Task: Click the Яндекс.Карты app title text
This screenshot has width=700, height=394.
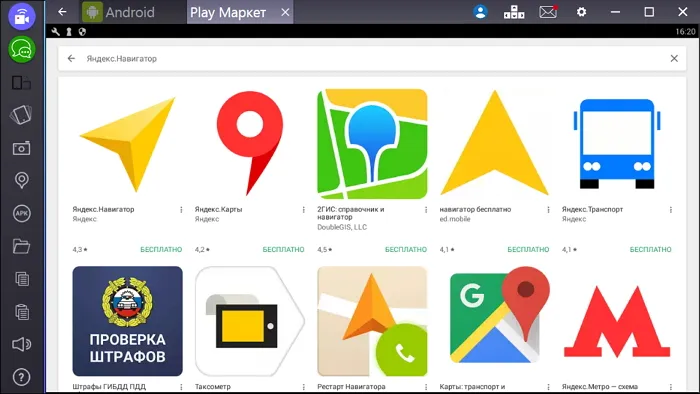Action: pos(218,209)
